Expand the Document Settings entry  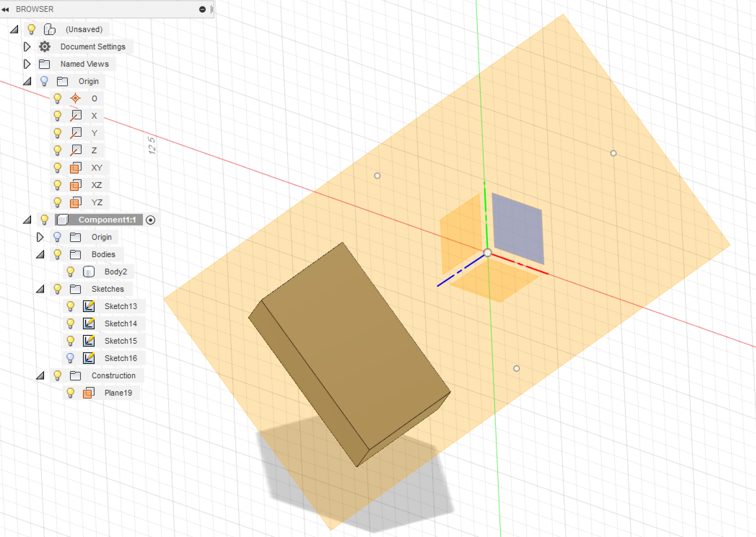pos(27,47)
